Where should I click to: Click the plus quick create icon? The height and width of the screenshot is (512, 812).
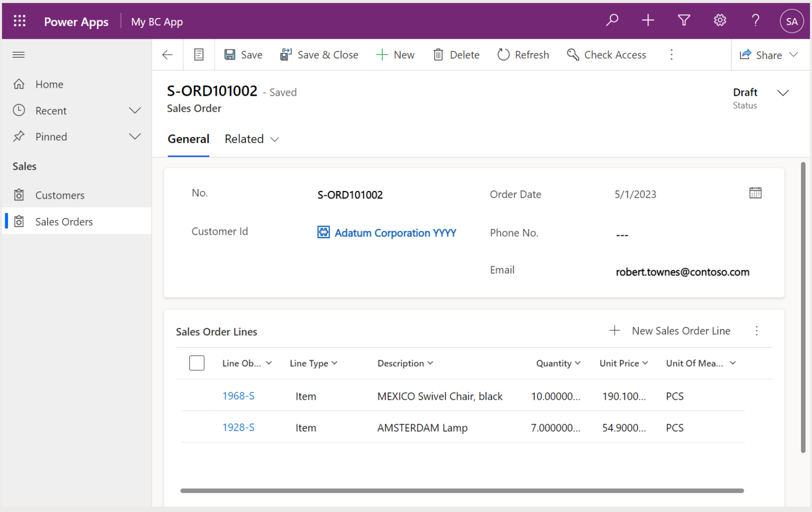point(648,21)
